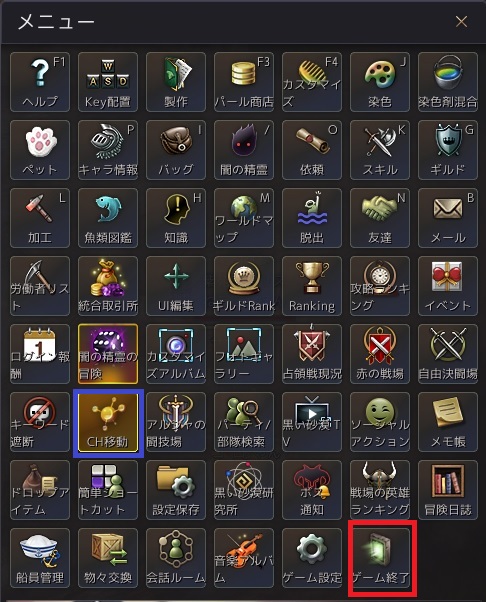The image size is (486, 602).
Task: Click the ボス通知 boss alert icon
Action: pyautogui.click(x=312, y=490)
